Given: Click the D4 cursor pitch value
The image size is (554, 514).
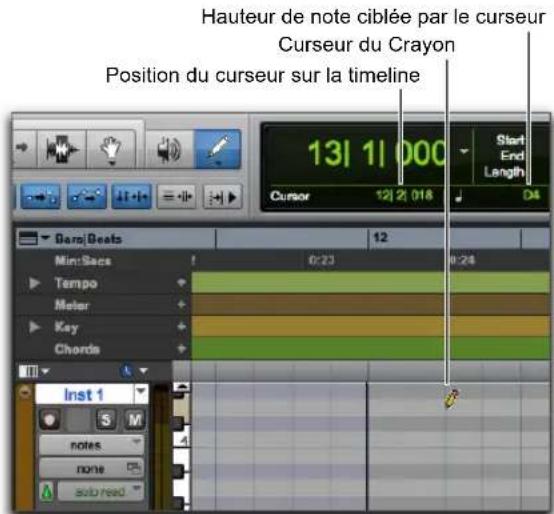Looking at the screenshot, I should 531,195.
